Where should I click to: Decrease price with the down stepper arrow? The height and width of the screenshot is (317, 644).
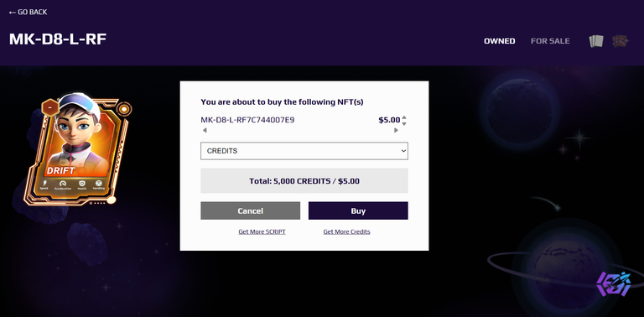tap(404, 123)
